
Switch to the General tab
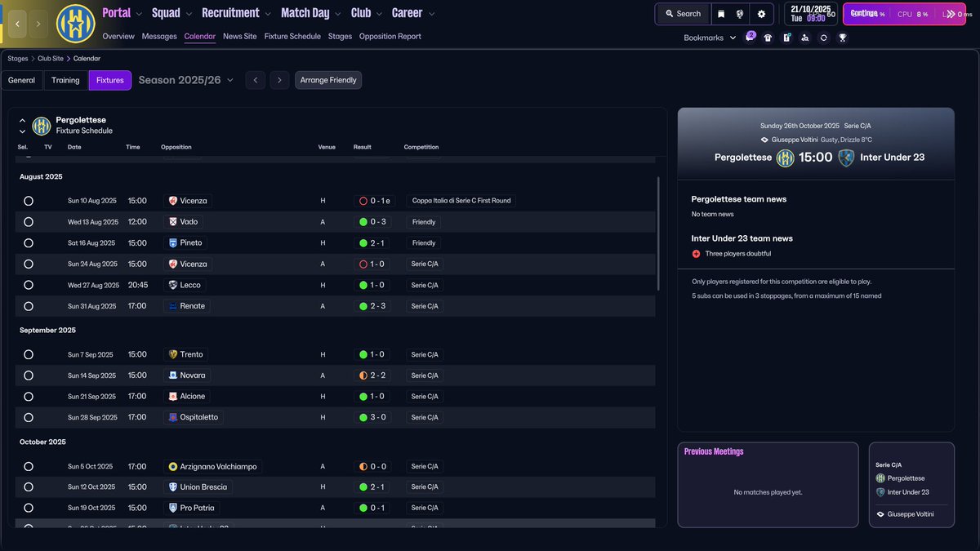(22, 80)
